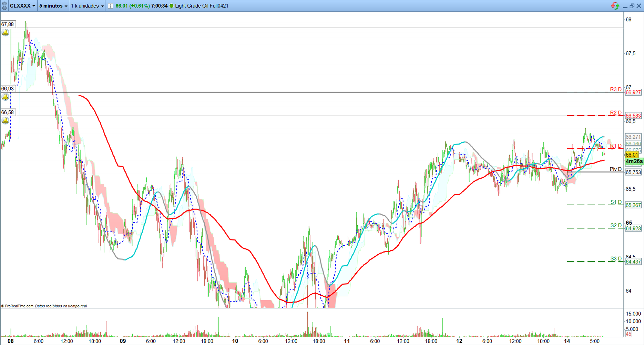Click the red-green trading arrows icon
Image resolution: width=644 pixels, height=345 pixels.
[615, 6]
